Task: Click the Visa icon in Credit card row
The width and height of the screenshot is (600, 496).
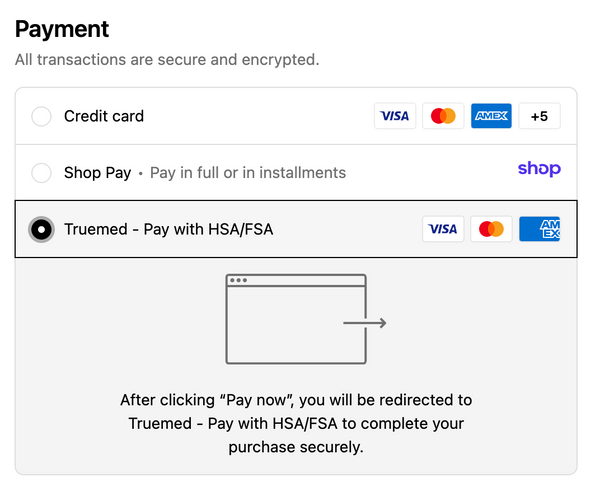Action: click(x=395, y=116)
